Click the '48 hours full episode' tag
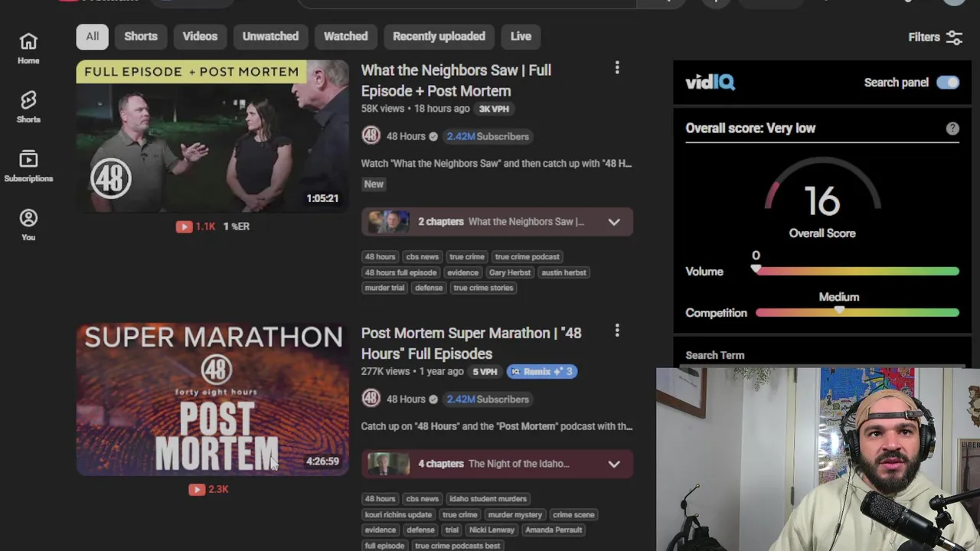Viewport: 980px width, 551px height. pos(400,272)
